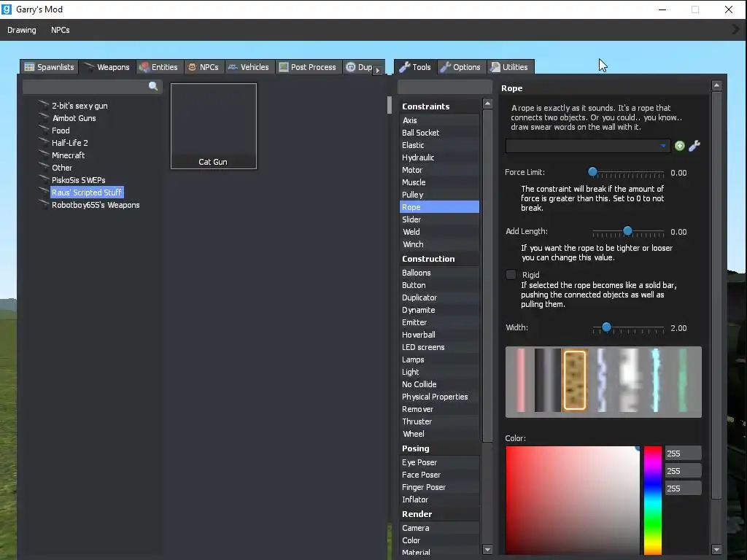Select the Hydraulic tool
Screen dimensions: 747x560
pos(439,157)
